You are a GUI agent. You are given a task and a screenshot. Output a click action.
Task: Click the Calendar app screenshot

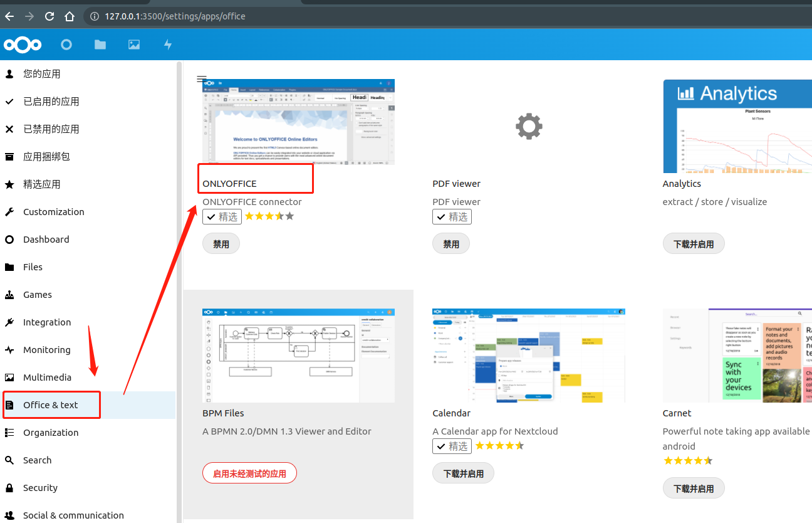(529, 356)
